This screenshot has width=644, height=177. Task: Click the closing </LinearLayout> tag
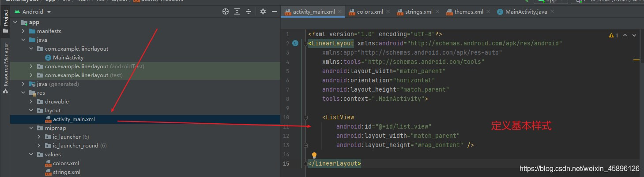point(335,164)
